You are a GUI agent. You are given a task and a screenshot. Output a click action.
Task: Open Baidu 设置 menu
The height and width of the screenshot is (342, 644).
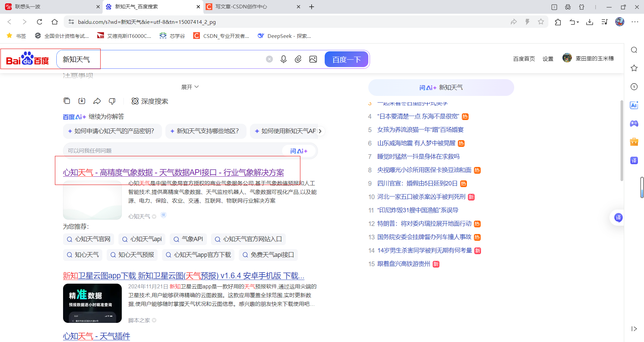(548, 59)
